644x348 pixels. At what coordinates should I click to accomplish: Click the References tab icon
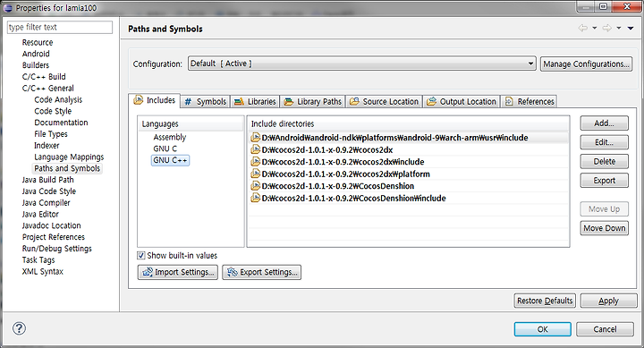coord(509,101)
